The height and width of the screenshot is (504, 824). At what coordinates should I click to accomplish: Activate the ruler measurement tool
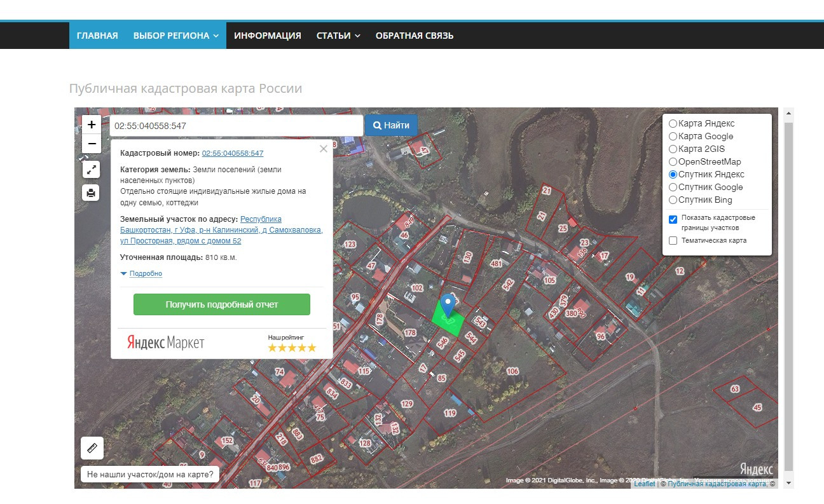[92, 448]
